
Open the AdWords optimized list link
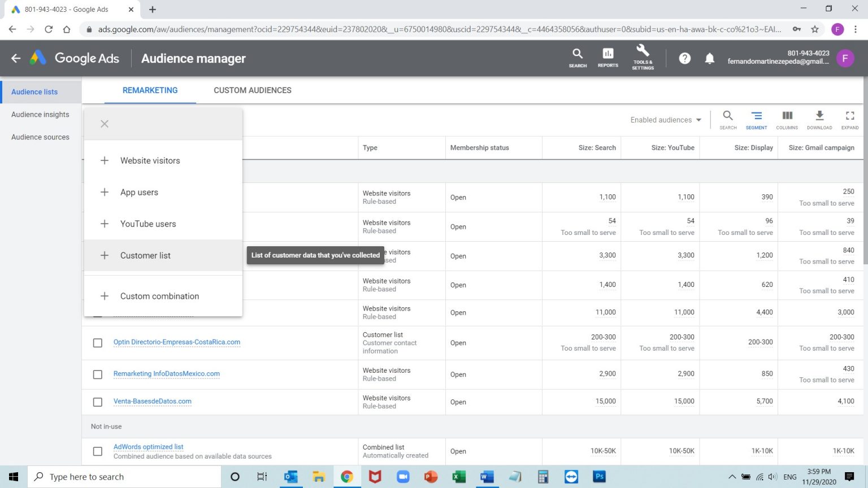[149, 446]
